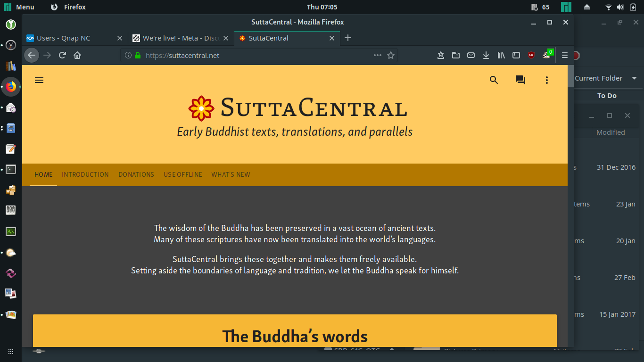Go to the Firefox home page
The image size is (644, 362).
pyautogui.click(x=77, y=55)
